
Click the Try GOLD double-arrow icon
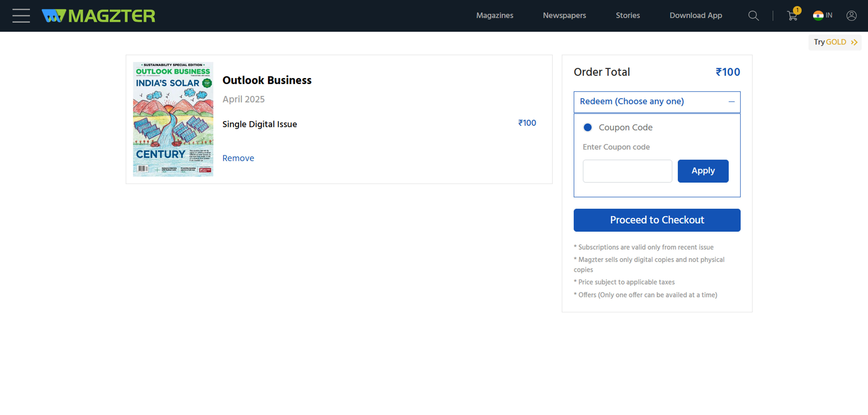pos(854,42)
